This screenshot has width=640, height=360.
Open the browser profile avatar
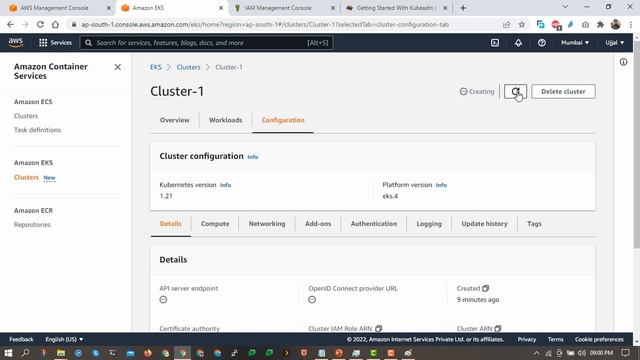point(616,24)
